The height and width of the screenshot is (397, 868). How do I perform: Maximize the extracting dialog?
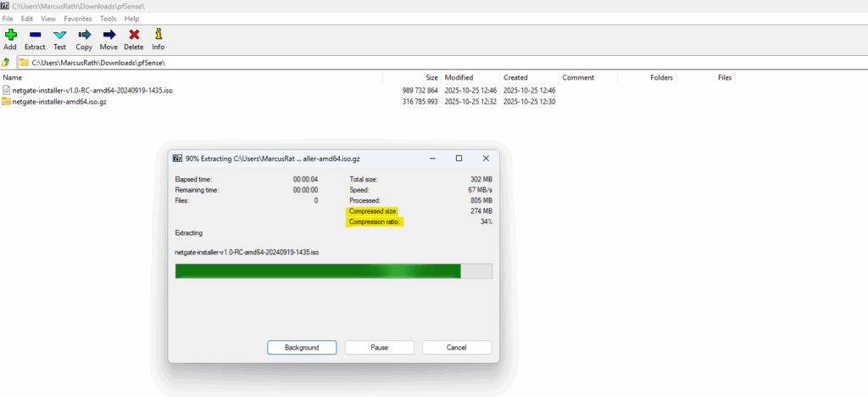coord(459,159)
